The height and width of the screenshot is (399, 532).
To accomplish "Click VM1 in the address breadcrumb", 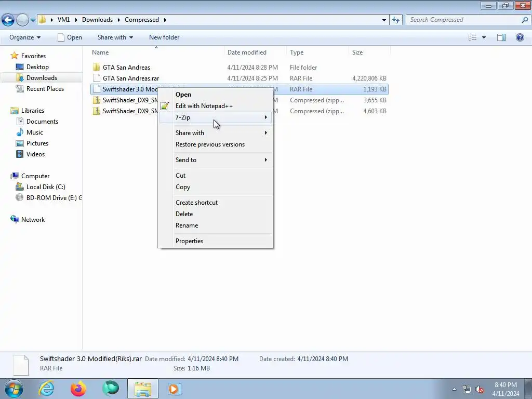I will pyautogui.click(x=63, y=20).
